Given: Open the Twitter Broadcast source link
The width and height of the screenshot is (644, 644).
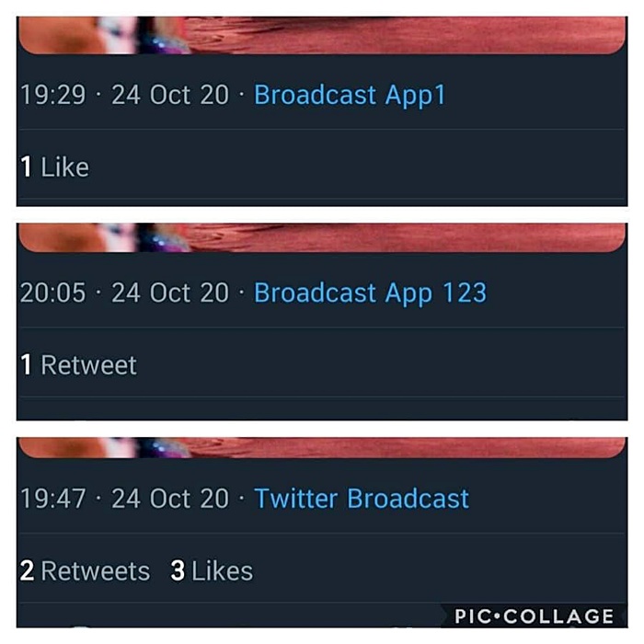Looking at the screenshot, I should click(x=362, y=499).
